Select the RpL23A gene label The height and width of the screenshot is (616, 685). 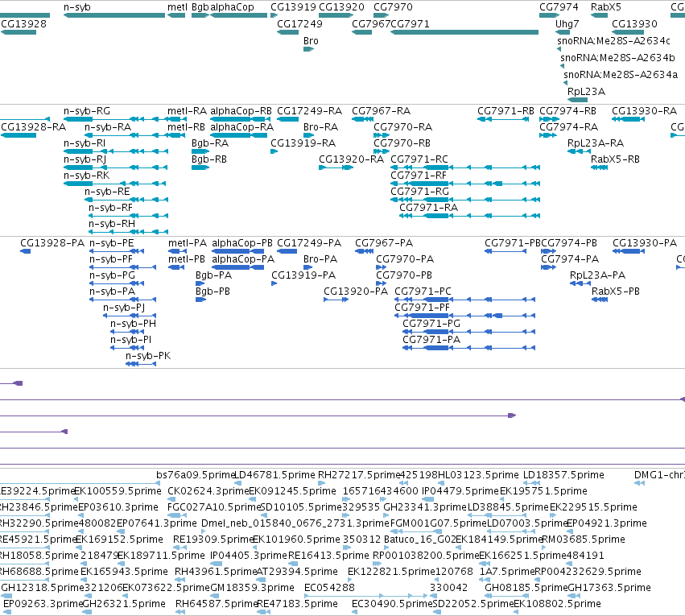pos(586,92)
